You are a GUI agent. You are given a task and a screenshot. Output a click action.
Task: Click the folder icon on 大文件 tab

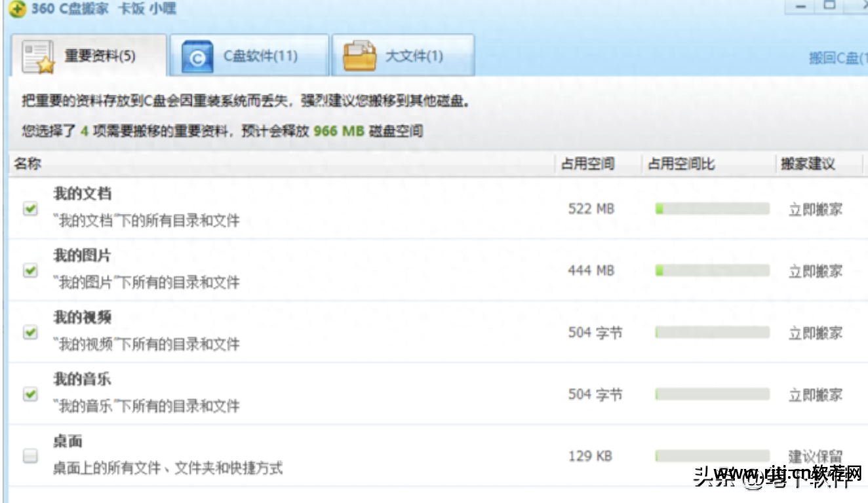pos(360,57)
